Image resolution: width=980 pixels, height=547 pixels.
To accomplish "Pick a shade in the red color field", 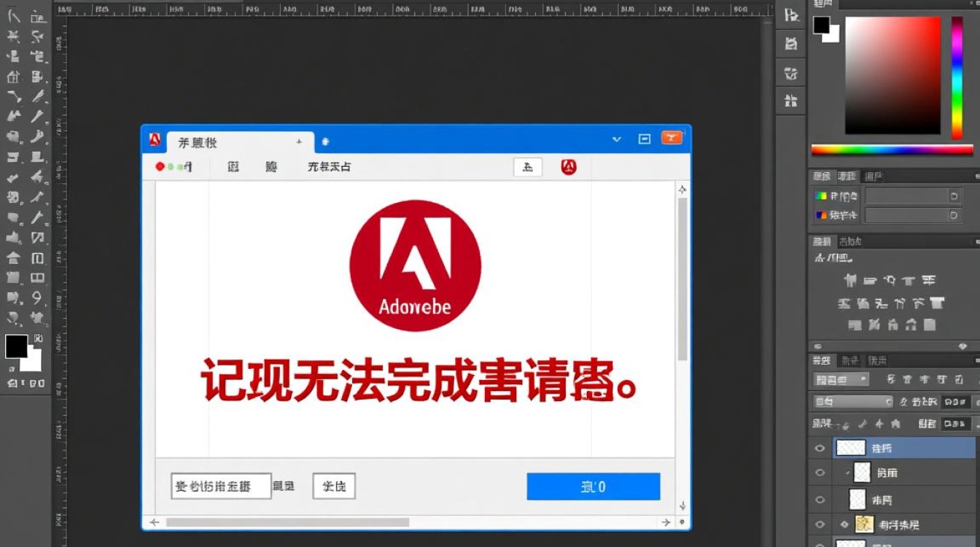I will pos(892,75).
